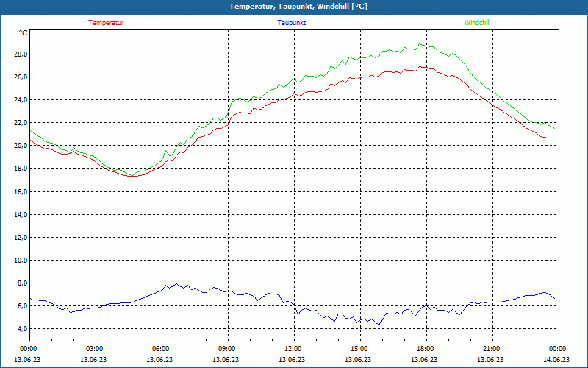Viewport: 588px width, 368px height.
Task: Select the 22,0 y-axis value
Action: tap(21, 123)
